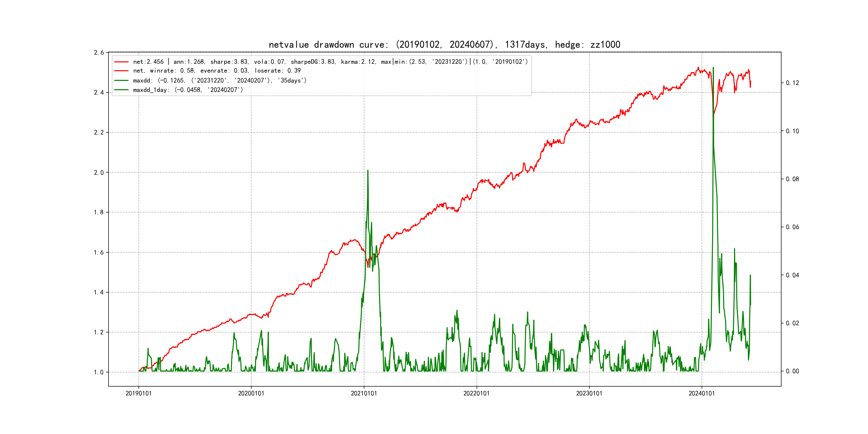Click the 20220101 x-axis tick label
Image resolution: width=868 pixels, height=434 pixels.
tap(476, 394)
